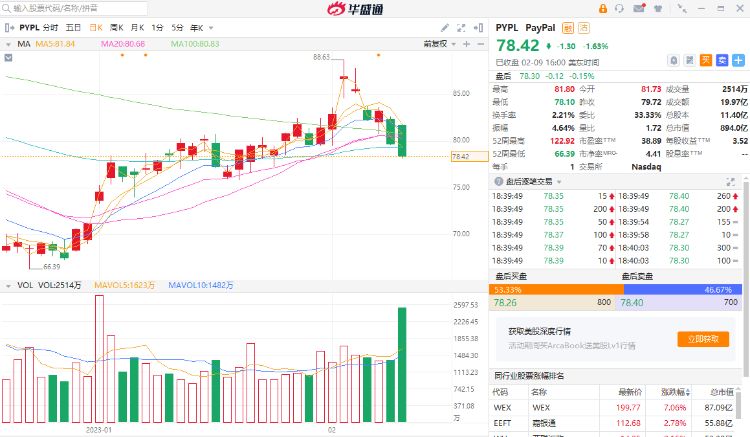
Task: Expand the after-hours tick trades panel
Action: coord(730,182)
